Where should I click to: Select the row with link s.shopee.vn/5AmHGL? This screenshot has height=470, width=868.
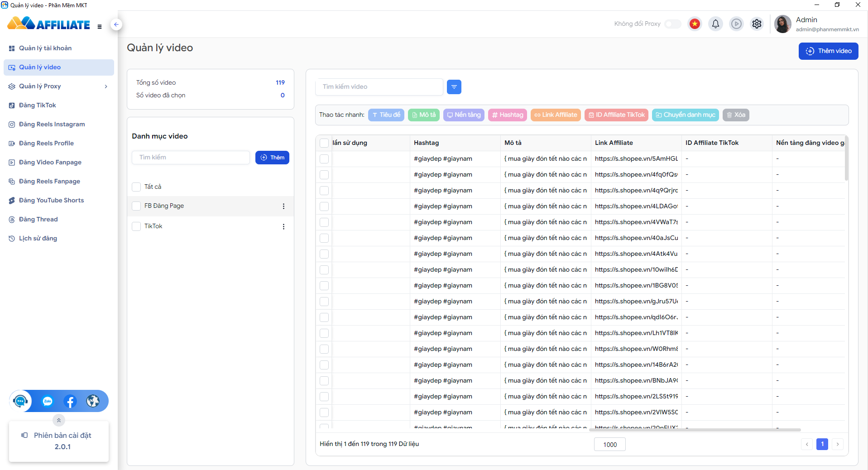click(324, 159)
